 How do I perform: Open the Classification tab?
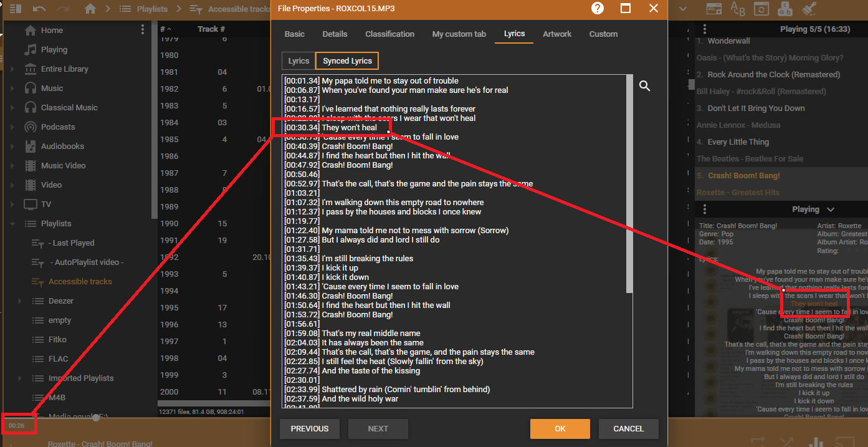[x=389, y=34]
